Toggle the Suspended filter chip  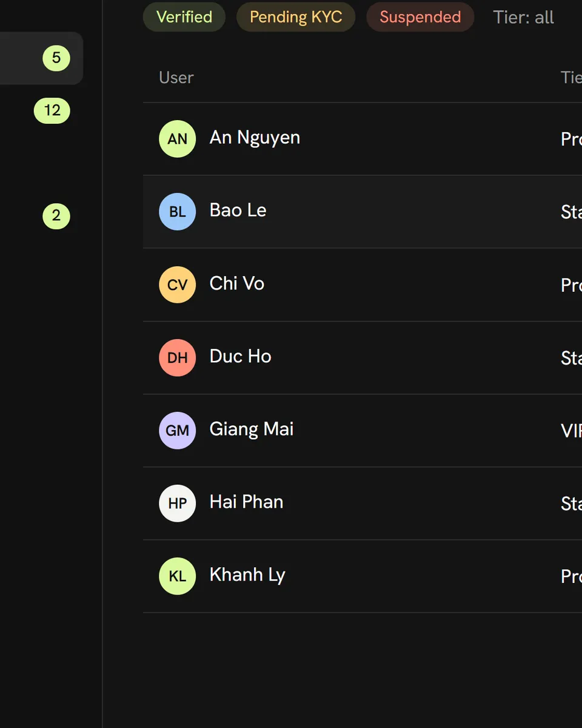tap(420, 17)
